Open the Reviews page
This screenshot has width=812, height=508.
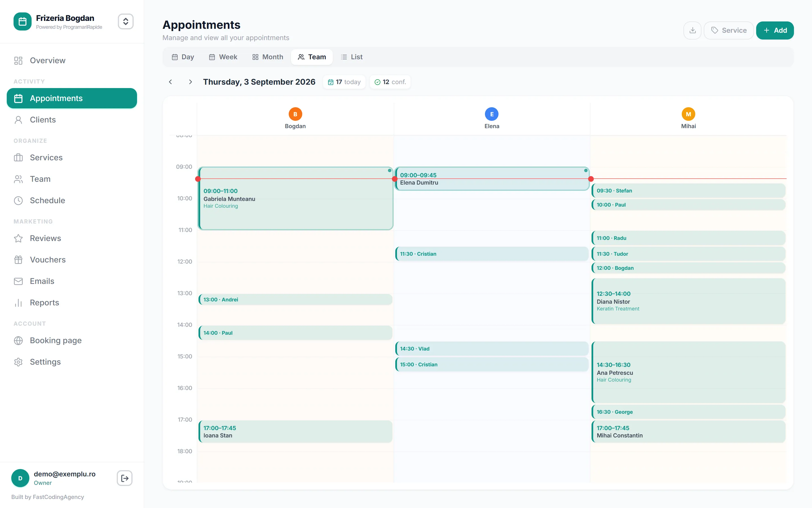click(72, 238)
